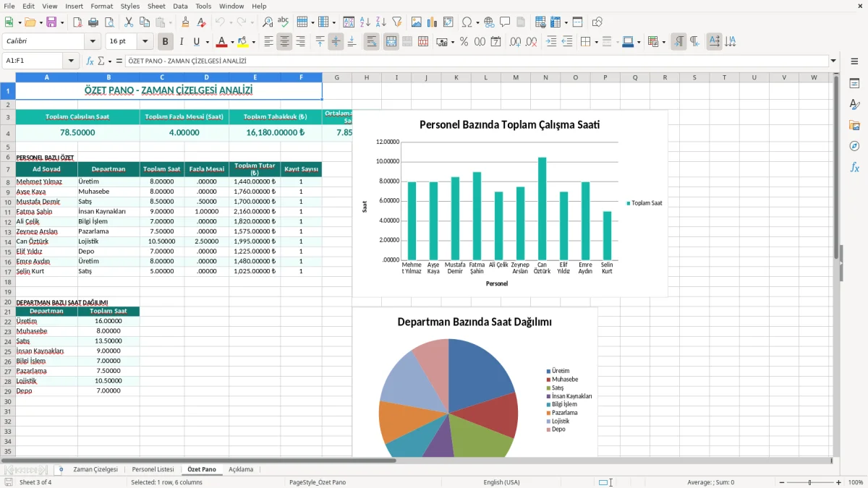Click the Insert Chart icon

pos(433,22)
